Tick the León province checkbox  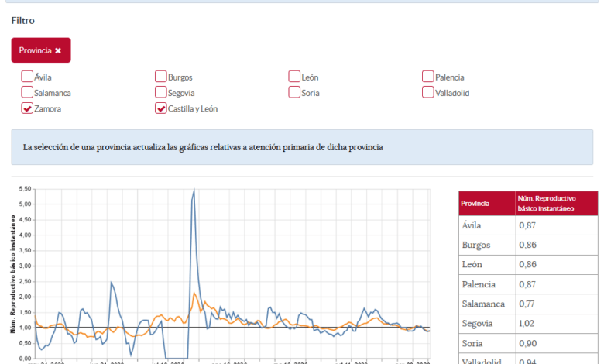[294, 77]
